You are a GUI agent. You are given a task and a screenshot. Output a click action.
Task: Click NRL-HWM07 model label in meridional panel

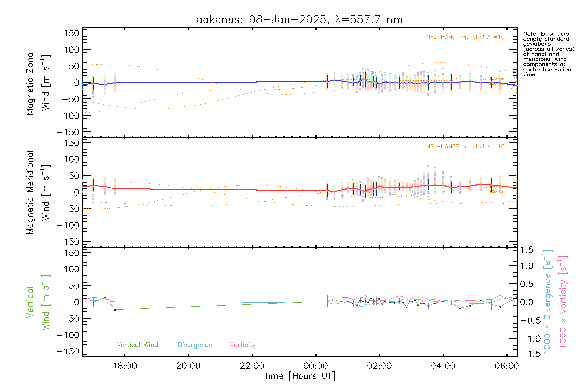tap(465, 147)
